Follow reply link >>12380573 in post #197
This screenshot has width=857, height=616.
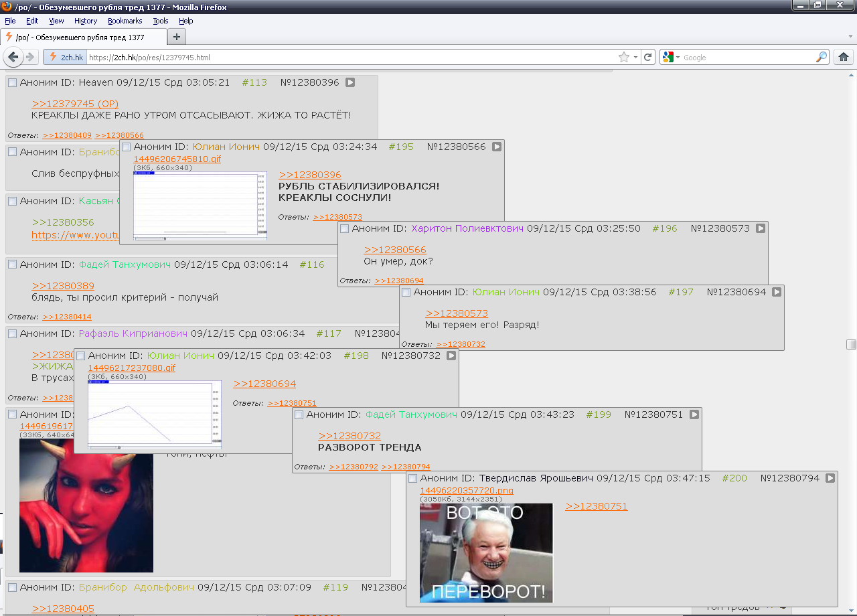(x=457, y=313)
